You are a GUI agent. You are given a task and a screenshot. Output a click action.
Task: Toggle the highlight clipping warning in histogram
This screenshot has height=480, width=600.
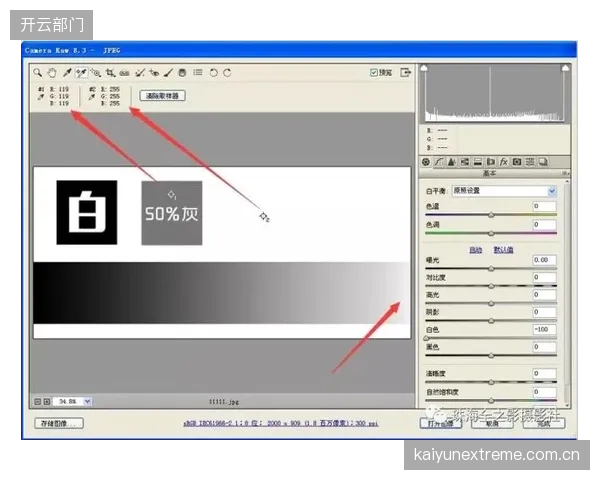click(565, 69)
